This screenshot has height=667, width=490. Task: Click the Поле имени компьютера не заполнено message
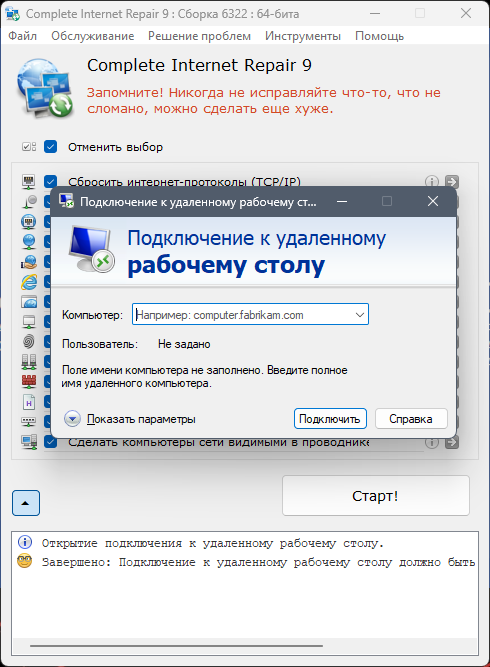click(x=205, y=376)
